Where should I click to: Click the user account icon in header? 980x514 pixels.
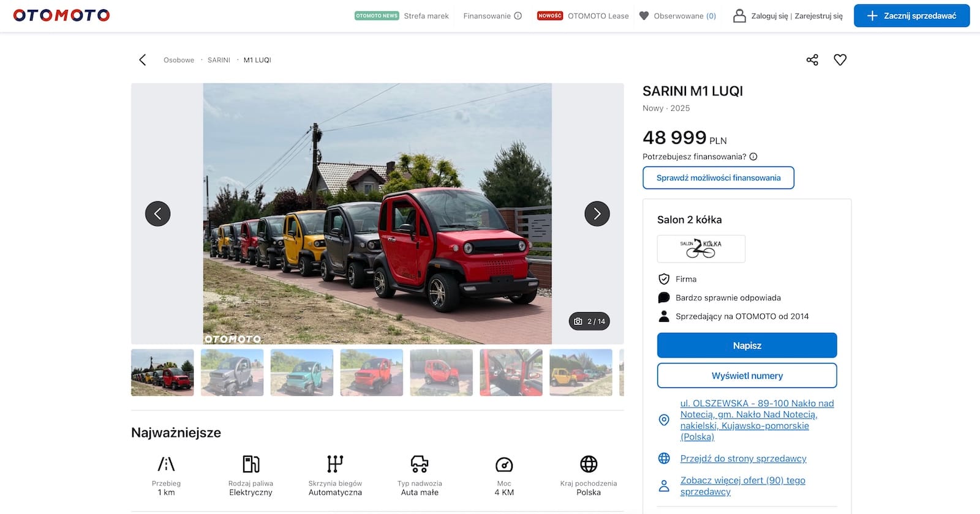[740, 16]
